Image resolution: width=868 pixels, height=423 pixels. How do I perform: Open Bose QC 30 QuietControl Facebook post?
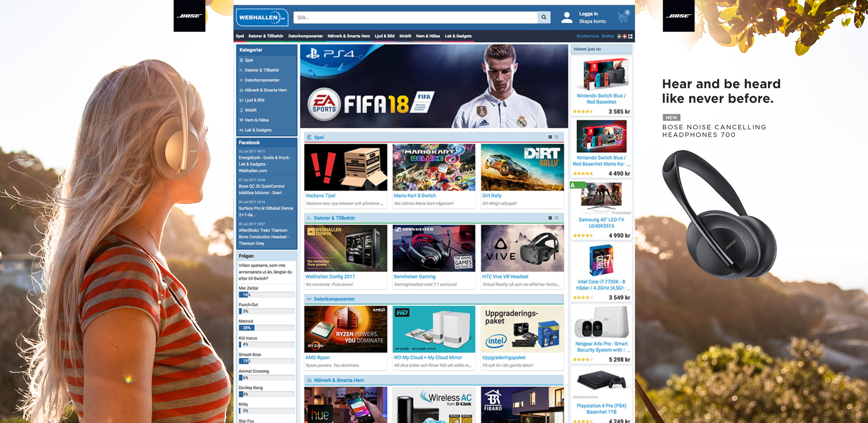(x=261, y=189)
